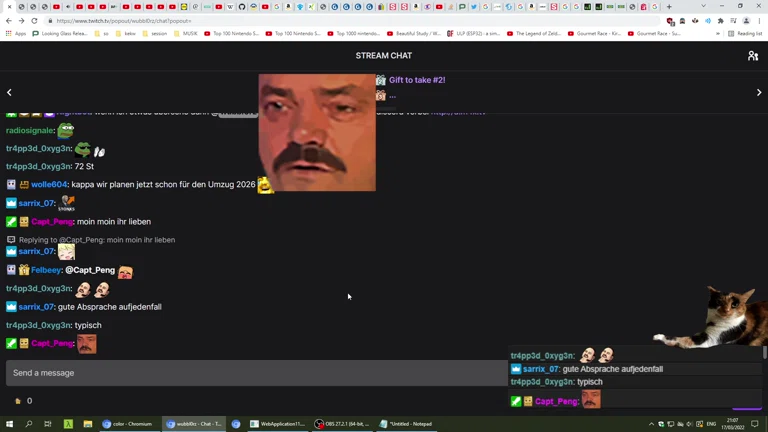Switch to the color - Chromium taskbar window

coord(127,424)
